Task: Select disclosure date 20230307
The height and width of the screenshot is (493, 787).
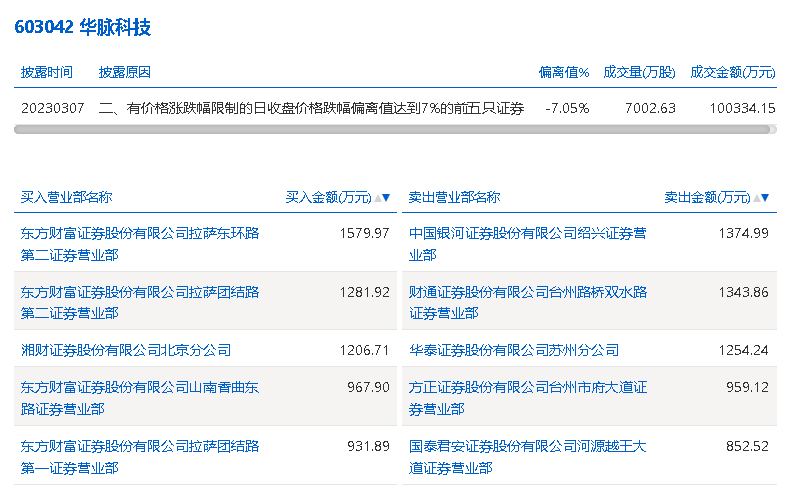Action: click(x=53, y=108)
